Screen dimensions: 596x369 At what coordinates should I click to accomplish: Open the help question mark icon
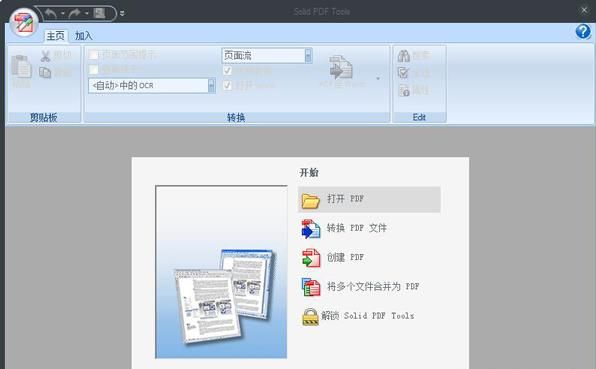(x=583, y=32)
